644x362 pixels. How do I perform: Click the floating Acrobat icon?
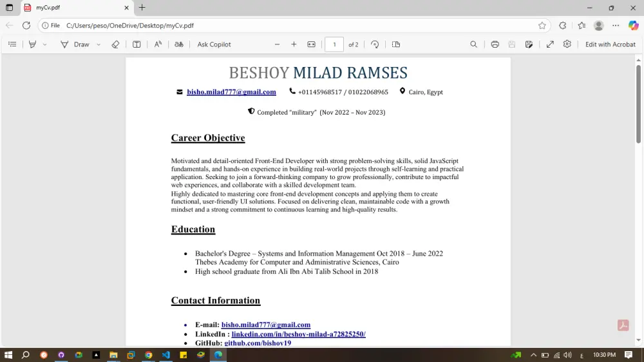(x=623, y=325)
